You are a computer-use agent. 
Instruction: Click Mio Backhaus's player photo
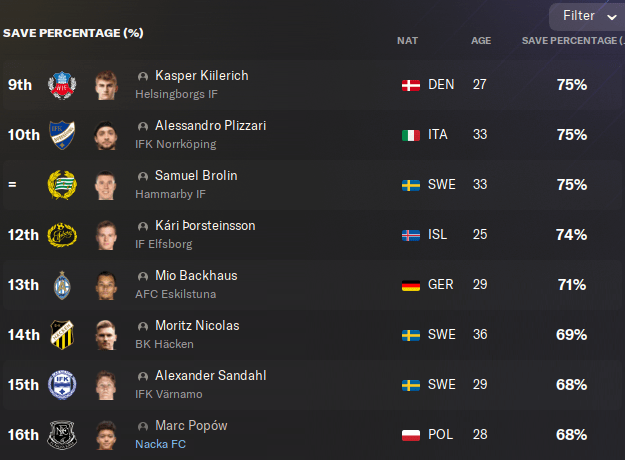pyautogui.click(x=106, y=285)
